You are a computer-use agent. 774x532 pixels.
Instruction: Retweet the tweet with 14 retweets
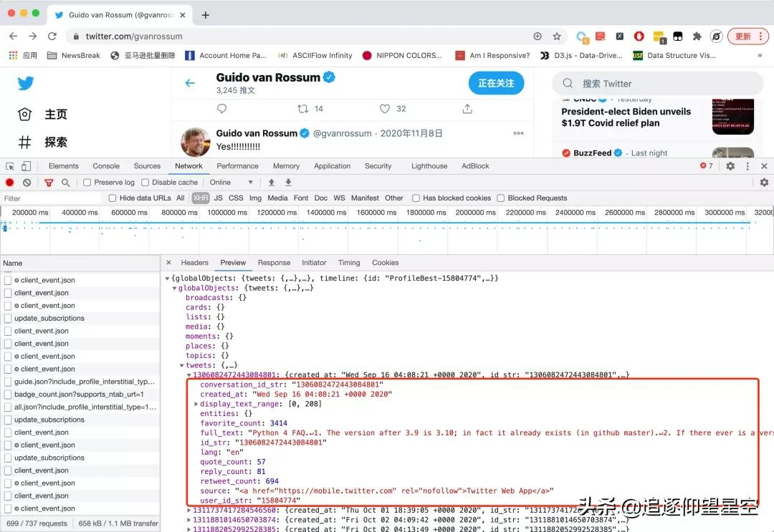tap(303, 108)
